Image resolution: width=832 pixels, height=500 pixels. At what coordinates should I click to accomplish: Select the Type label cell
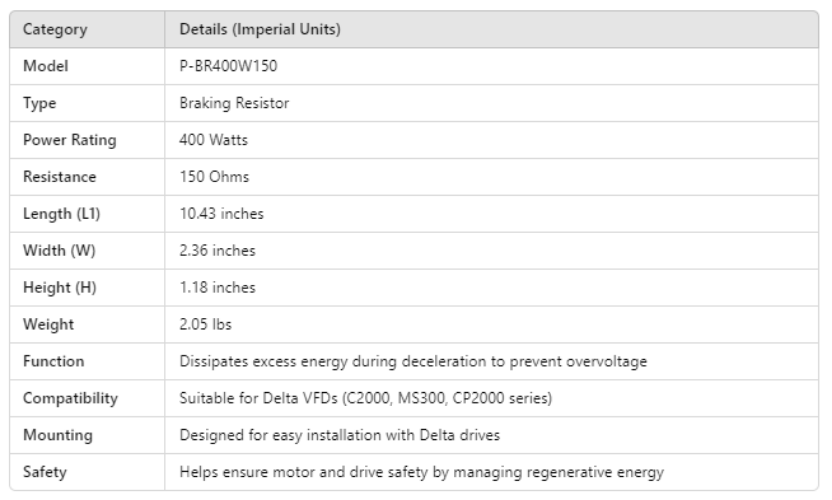click(40, 103)
